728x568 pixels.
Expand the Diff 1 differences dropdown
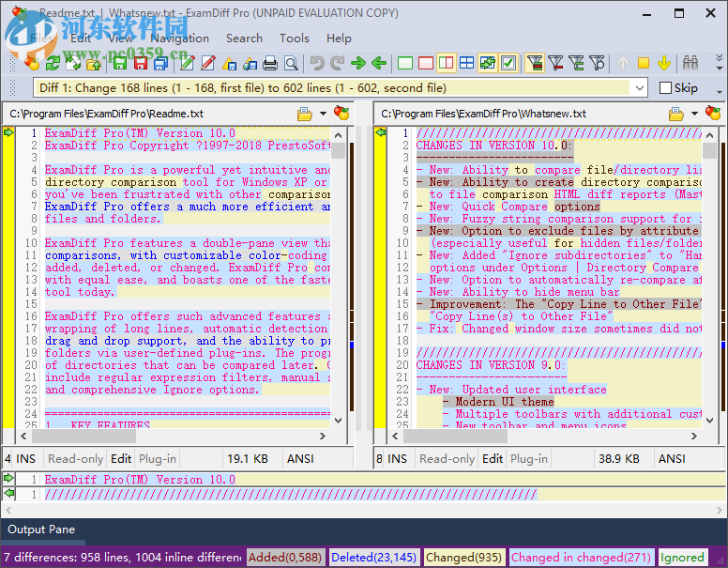(x=639, y=88)
